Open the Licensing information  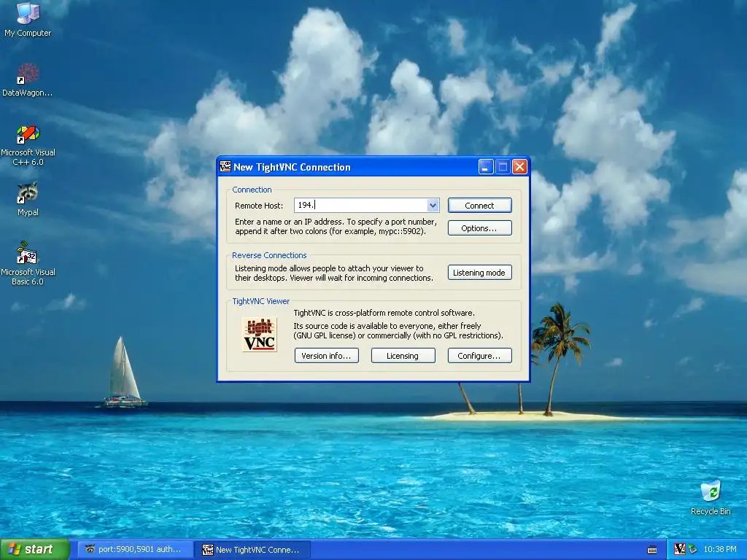(x=403, y=356)
